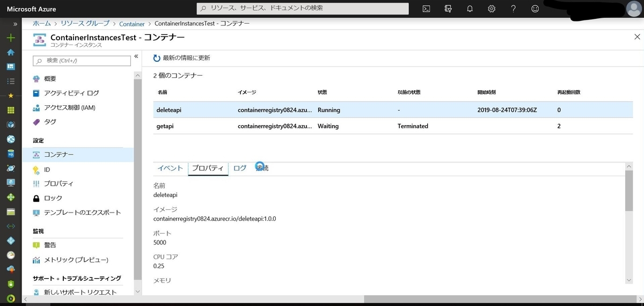
Task: Open the help question mark icon
Action: tap(514, 9)
